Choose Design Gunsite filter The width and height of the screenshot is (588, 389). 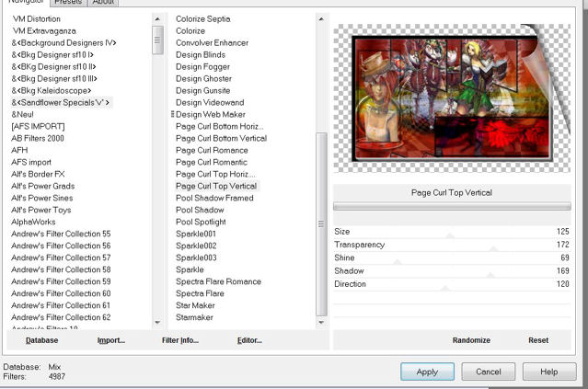point(202,91)
